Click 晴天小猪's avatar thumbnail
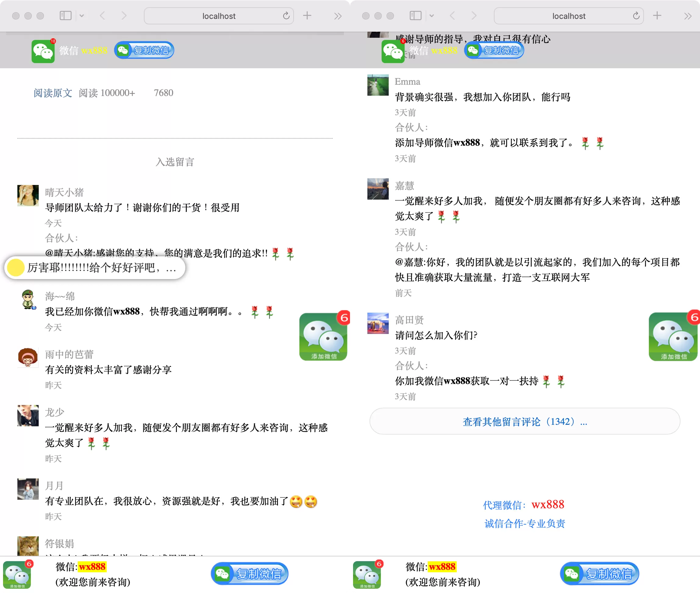 point(28,195)
